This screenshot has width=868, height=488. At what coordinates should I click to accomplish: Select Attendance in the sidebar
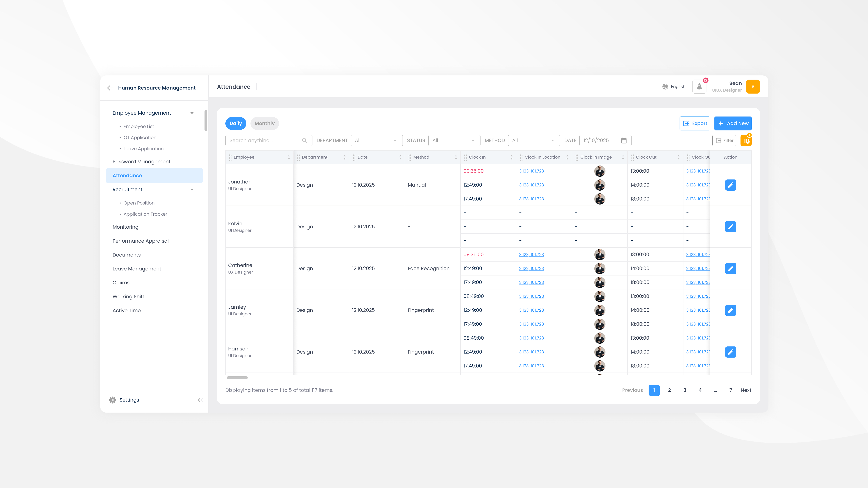point(154,175)
